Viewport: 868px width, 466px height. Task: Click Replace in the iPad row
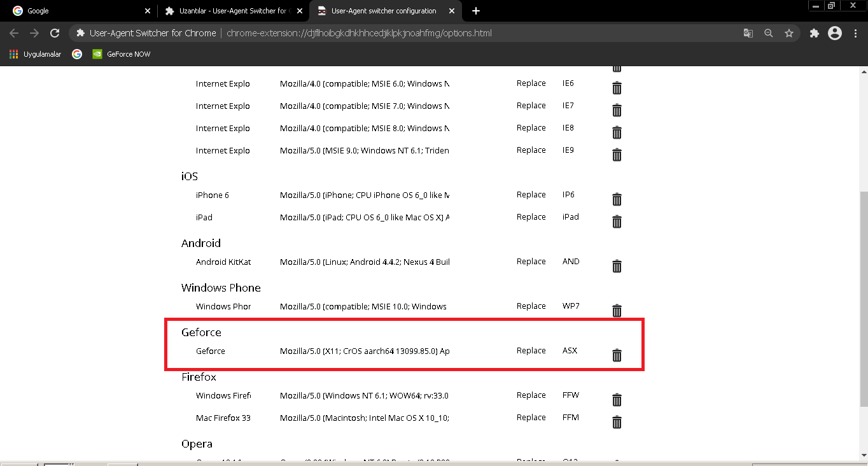(x=531, y=217)
